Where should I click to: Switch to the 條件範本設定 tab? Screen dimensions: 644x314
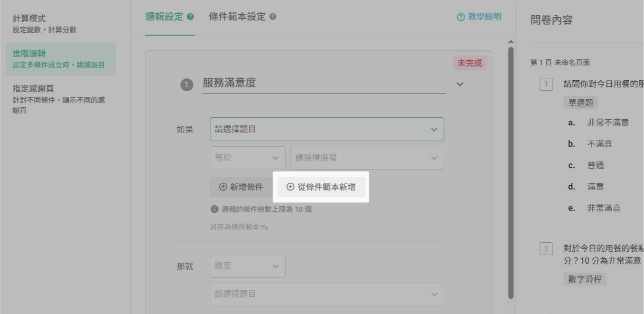tap(237, 17)
